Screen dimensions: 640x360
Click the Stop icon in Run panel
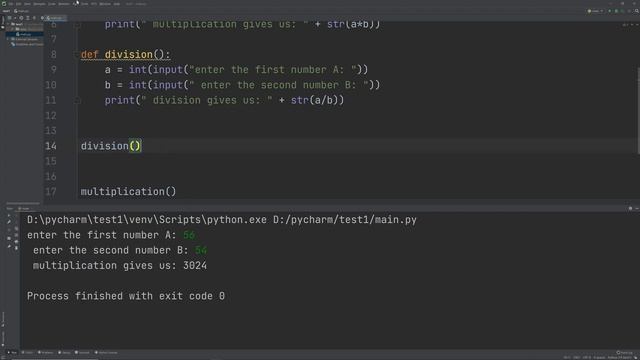coord(9,230)
